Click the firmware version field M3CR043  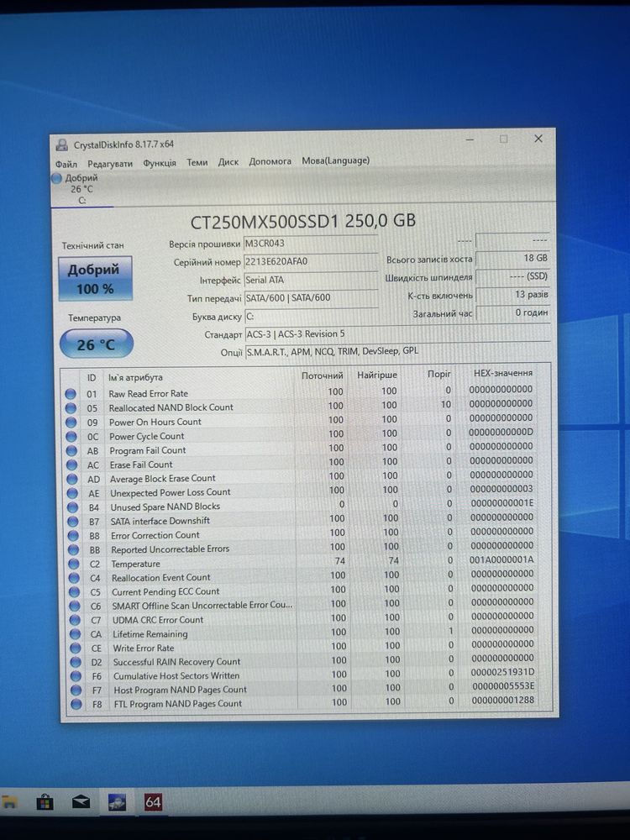(x=311, y=244)
